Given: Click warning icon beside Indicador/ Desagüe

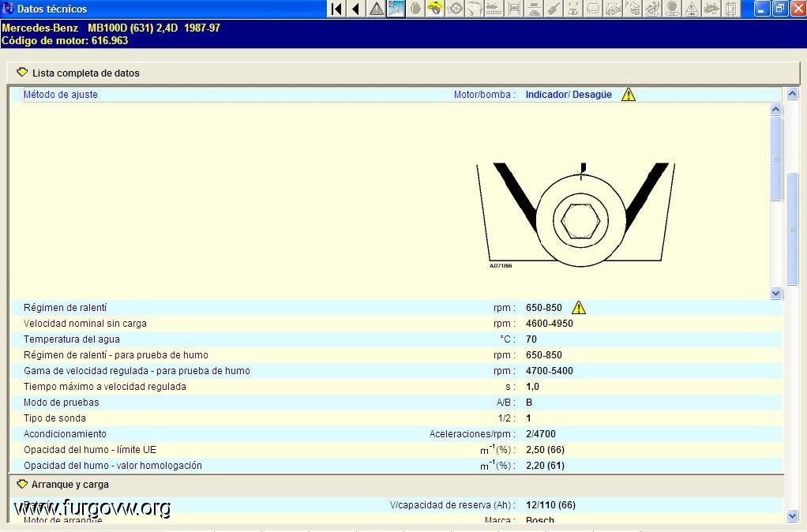Looking at the screenshot, I should tap(629, 94).
